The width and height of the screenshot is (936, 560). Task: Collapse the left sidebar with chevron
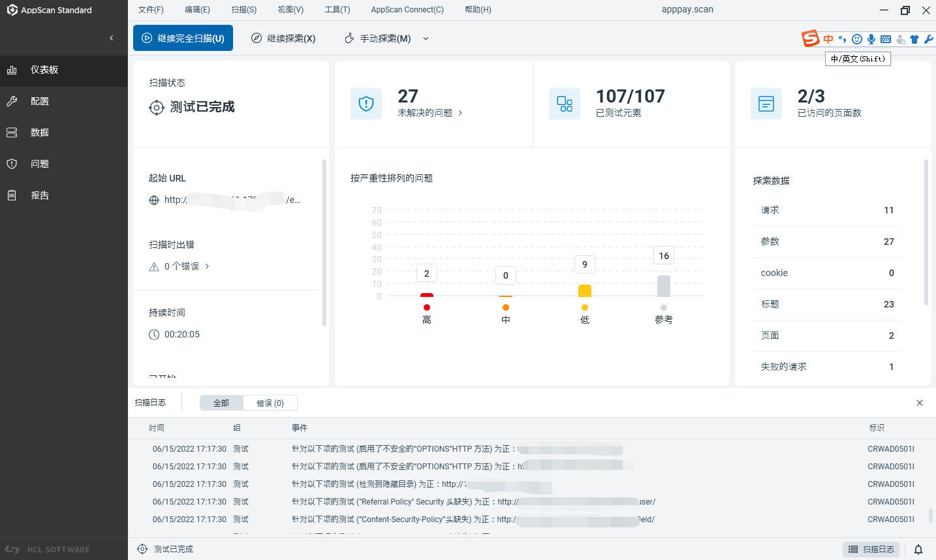tap(111, 38)
